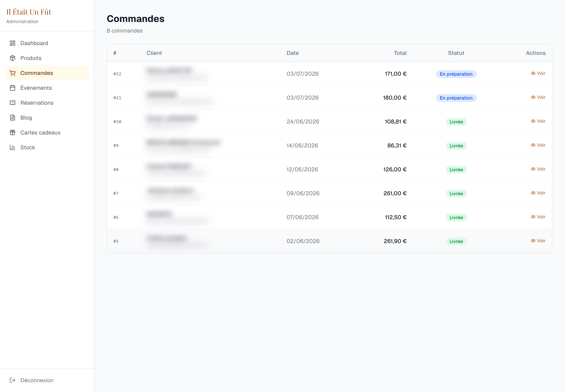
Task: Click the Réservations ticket icon
Action: (13, 103)
